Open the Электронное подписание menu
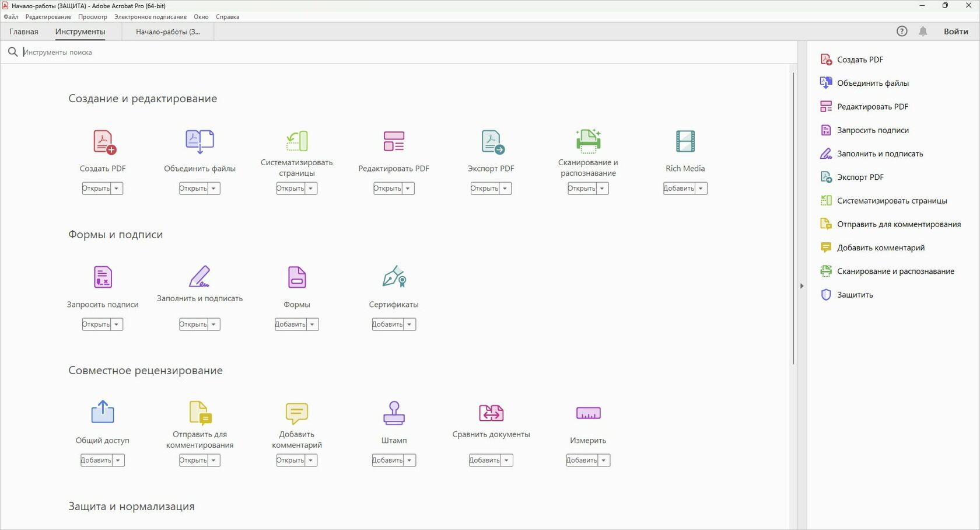Viewport: 980px width, 530px height. (x=150, y=17)
